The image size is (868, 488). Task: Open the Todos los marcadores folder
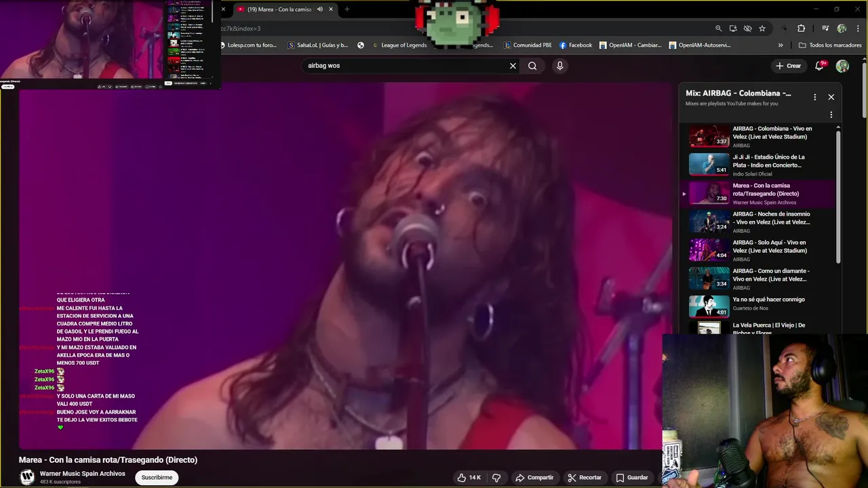coord(830,45)
